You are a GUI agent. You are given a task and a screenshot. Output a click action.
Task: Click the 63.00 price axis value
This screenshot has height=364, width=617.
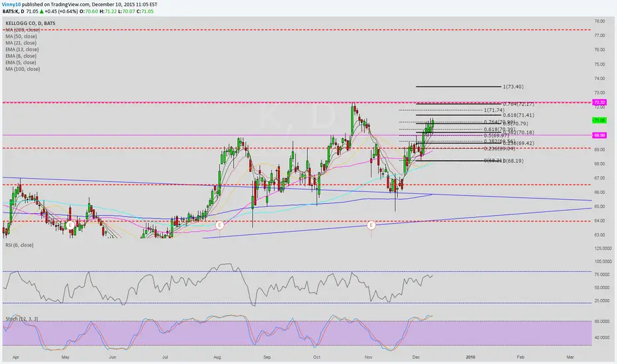(x=600, y=236)
